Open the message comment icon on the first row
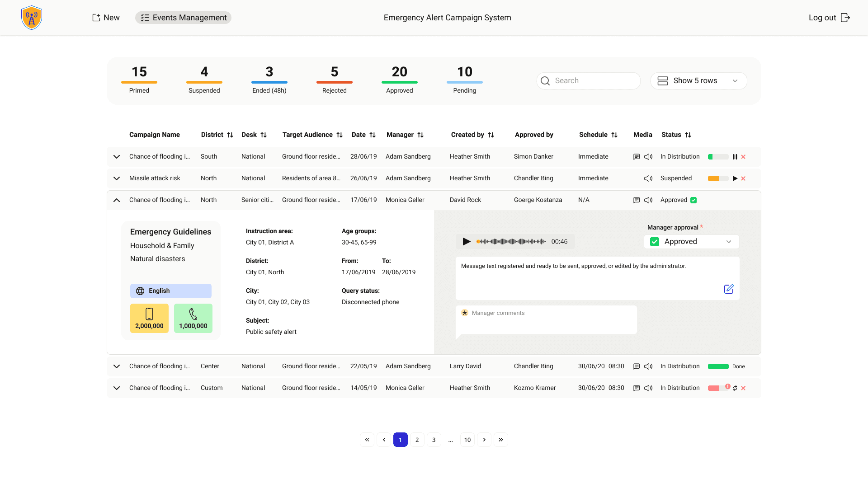 [x=637, y=157]
